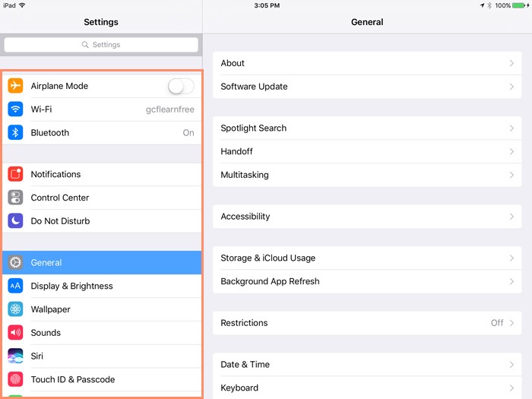Tap the Control Center icon
Image resolution: width=532 pixels, height=399 pixels.
pyautogui.click(x=15, y=198)
